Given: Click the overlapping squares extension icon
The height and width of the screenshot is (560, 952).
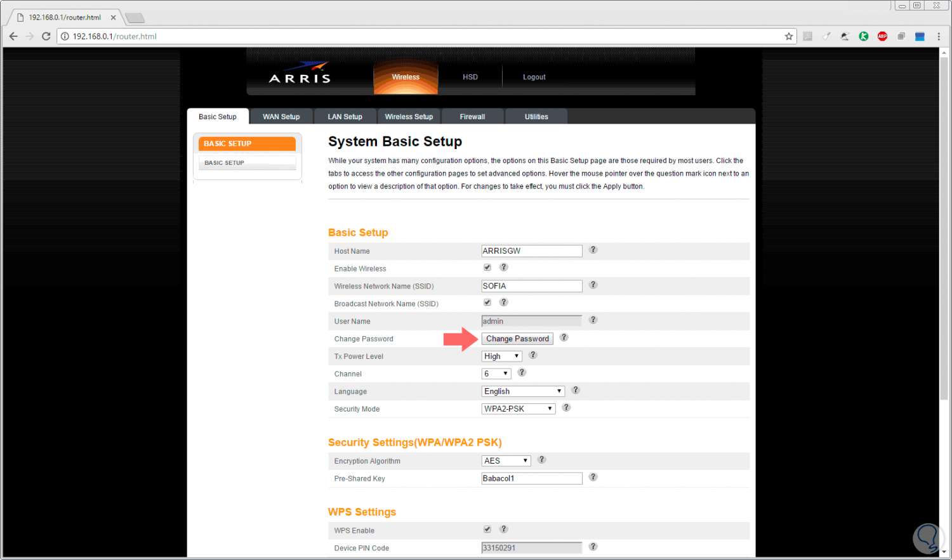Looking at the screenshot, I should coord(901,36).
